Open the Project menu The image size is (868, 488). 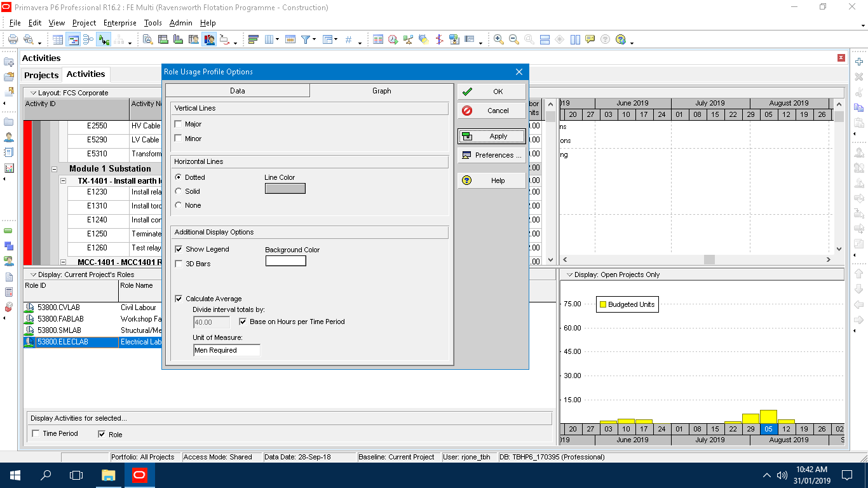[84, 23]
